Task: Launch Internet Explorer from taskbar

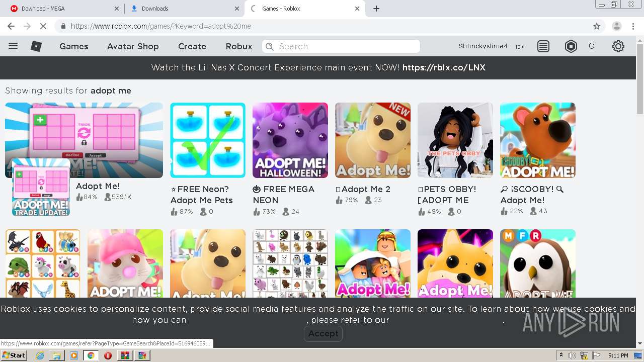Action: pyautogui.click(x=40, y=355)
